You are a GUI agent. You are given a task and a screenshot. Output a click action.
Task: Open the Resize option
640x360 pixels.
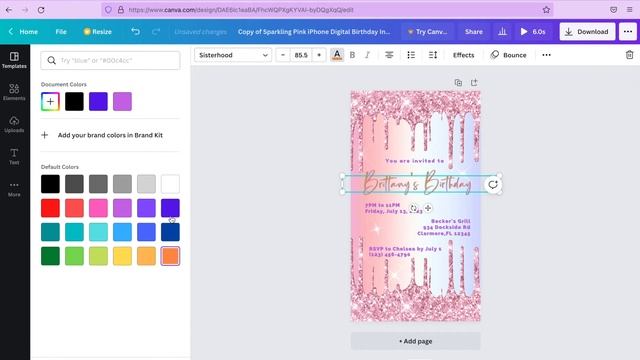(x=98, y=31)
